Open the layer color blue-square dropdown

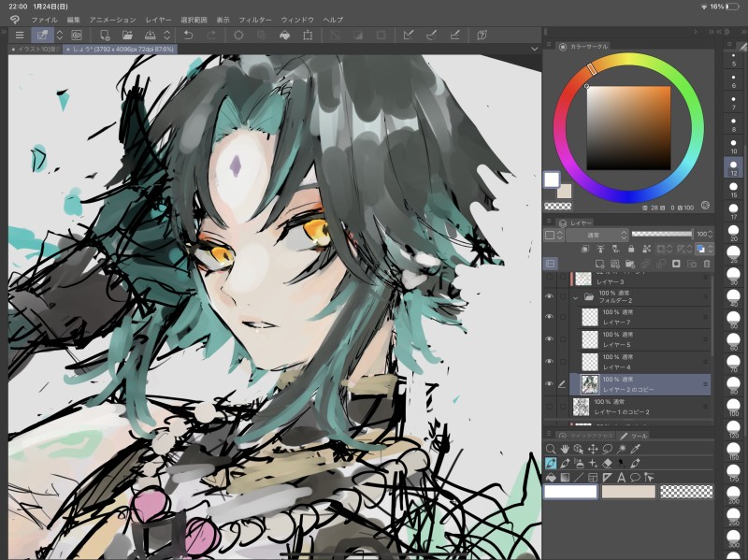pyautogui.click(x=704, y=249)
